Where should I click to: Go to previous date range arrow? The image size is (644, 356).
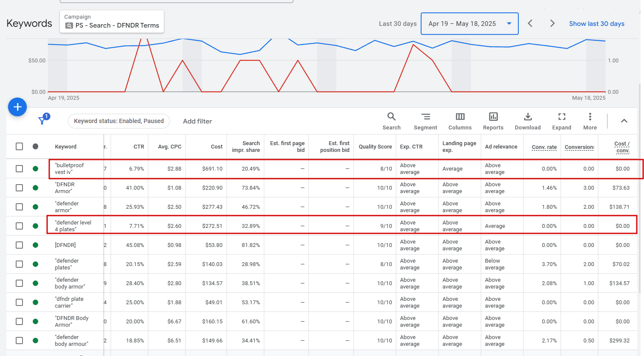(x=530, y=23)
